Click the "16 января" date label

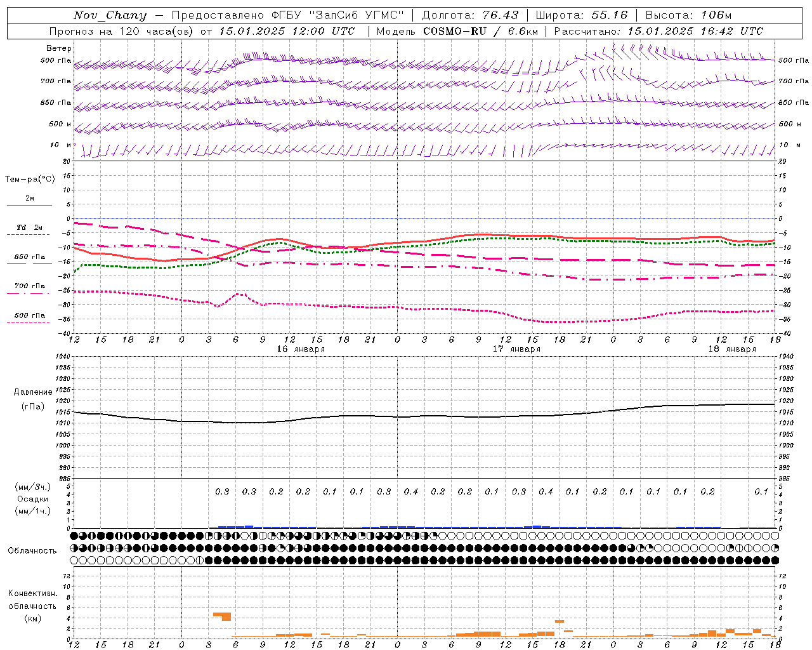pos(301,348)
